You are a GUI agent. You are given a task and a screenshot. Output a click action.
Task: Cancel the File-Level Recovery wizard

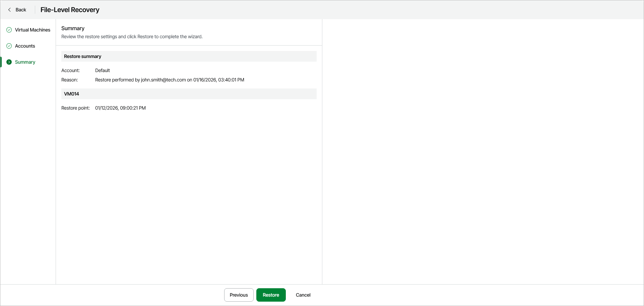pos(303,295)
